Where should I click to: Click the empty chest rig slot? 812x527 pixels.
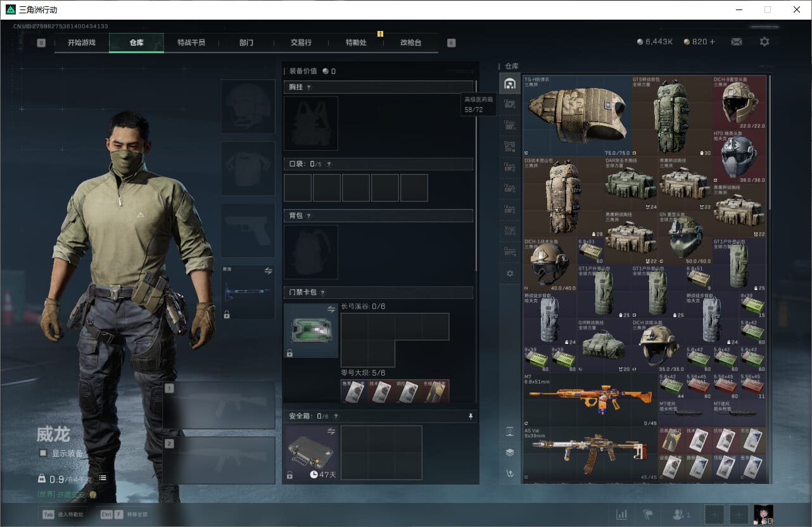pos(311,123)
